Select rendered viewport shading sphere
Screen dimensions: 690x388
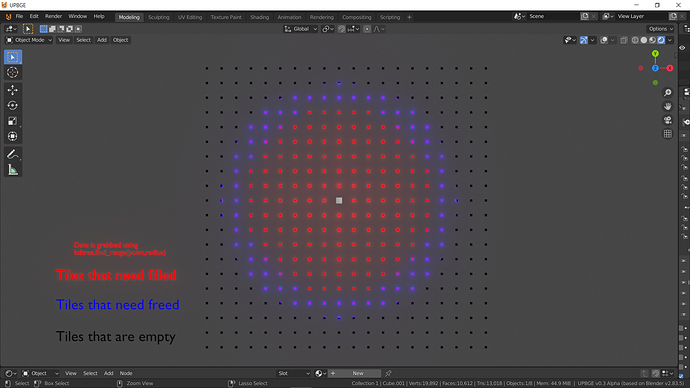point(661,40)
